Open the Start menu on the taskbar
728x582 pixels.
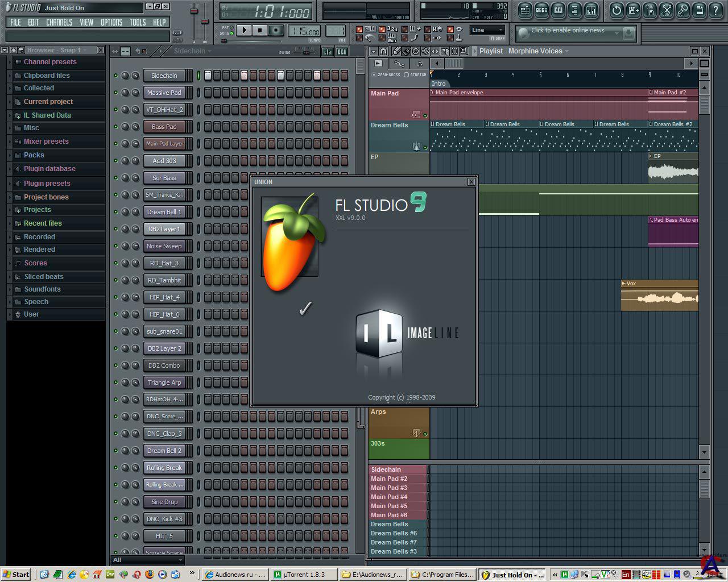(x=16, y=575)
